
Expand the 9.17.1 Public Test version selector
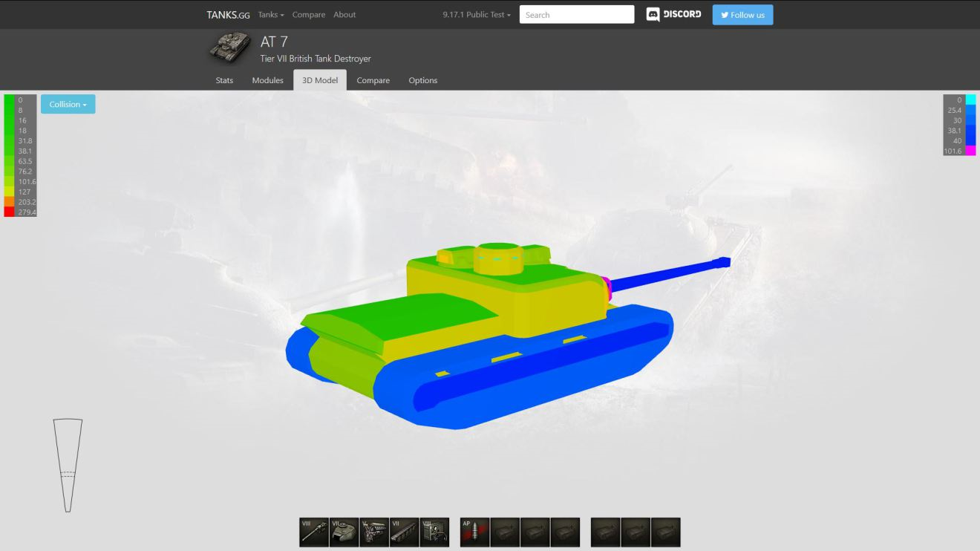pyautogui.click(x=477, y=15)
